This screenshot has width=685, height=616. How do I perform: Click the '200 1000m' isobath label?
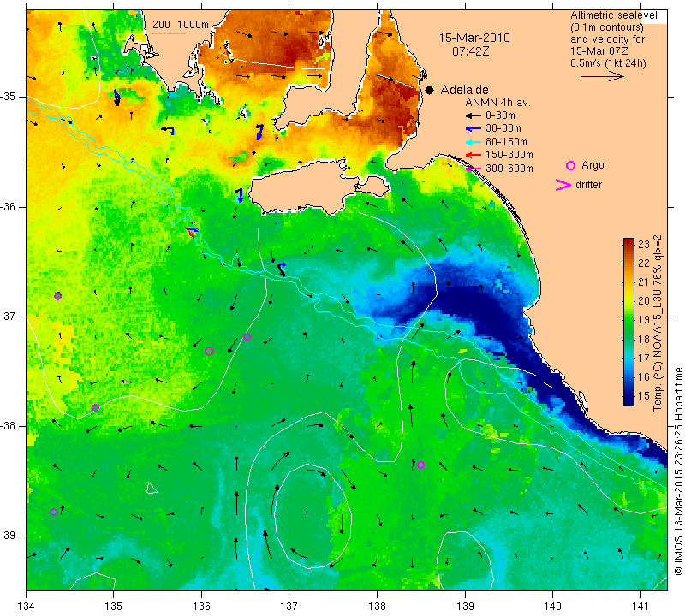(181, 25)
